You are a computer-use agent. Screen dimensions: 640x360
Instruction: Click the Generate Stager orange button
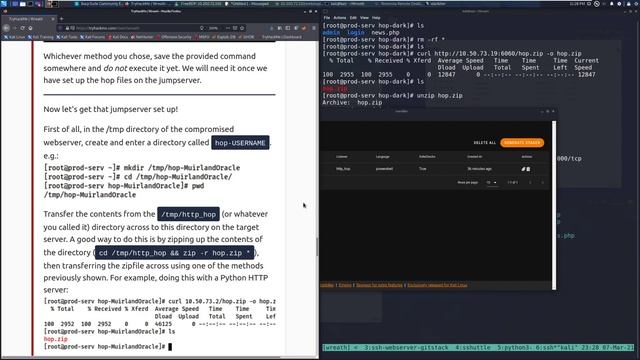pyautogui.click(x=522, y=142)
